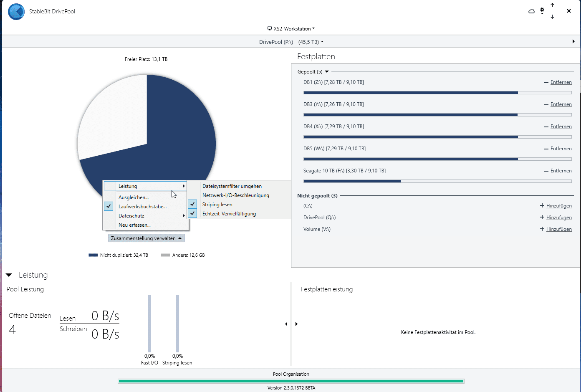This screenshot has height=392, width=581.
Task: Click the right arrow on pool bar
Action: coord(573,41)
